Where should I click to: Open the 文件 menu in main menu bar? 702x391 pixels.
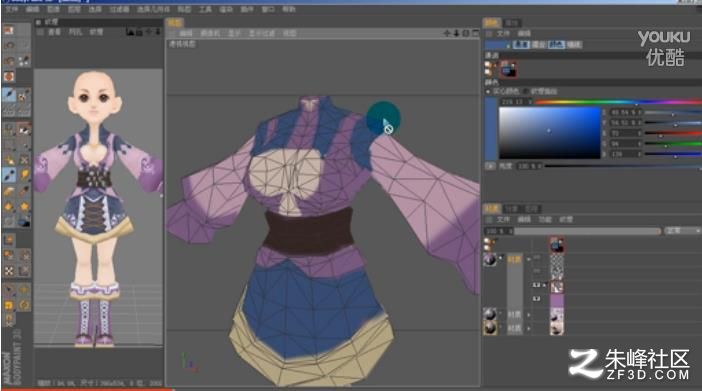point(11,9)
